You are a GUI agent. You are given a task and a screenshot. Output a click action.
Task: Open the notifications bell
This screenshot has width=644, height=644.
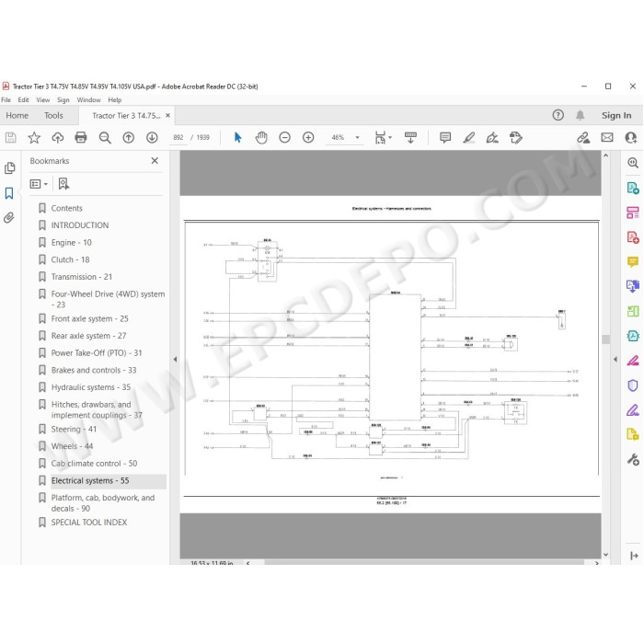click(580, 115)
